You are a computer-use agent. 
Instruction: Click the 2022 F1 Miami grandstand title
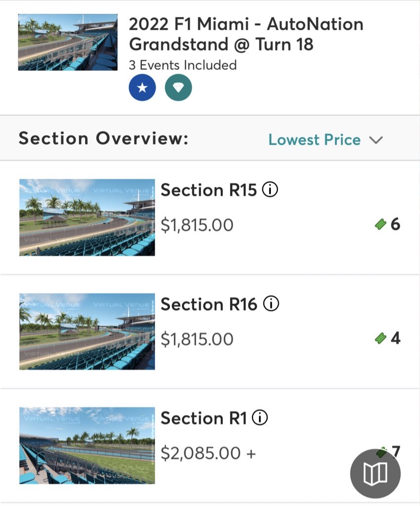pos(246,34)
